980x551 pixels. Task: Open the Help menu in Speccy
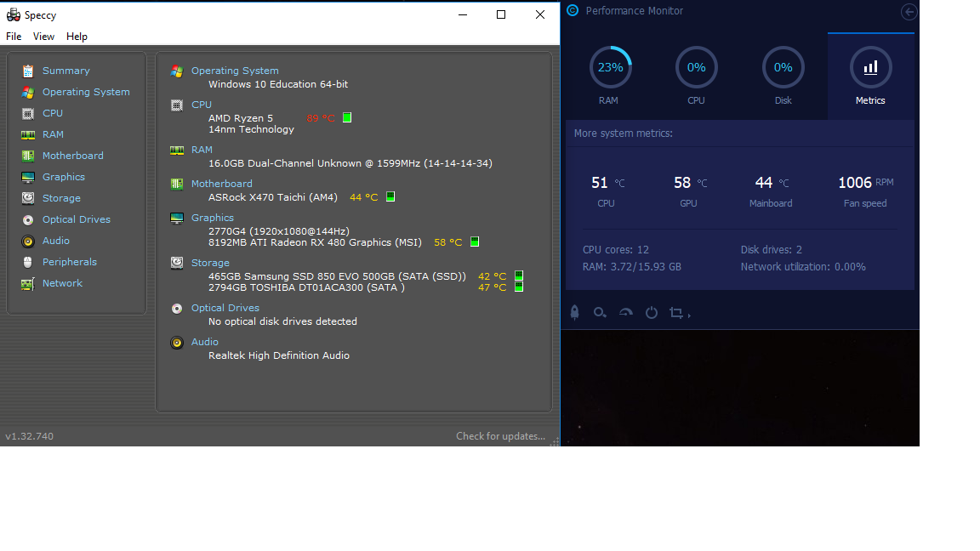77,37
